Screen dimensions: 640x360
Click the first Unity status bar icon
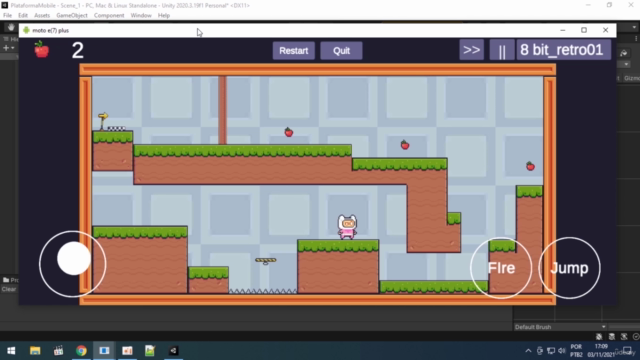[599, 336]
